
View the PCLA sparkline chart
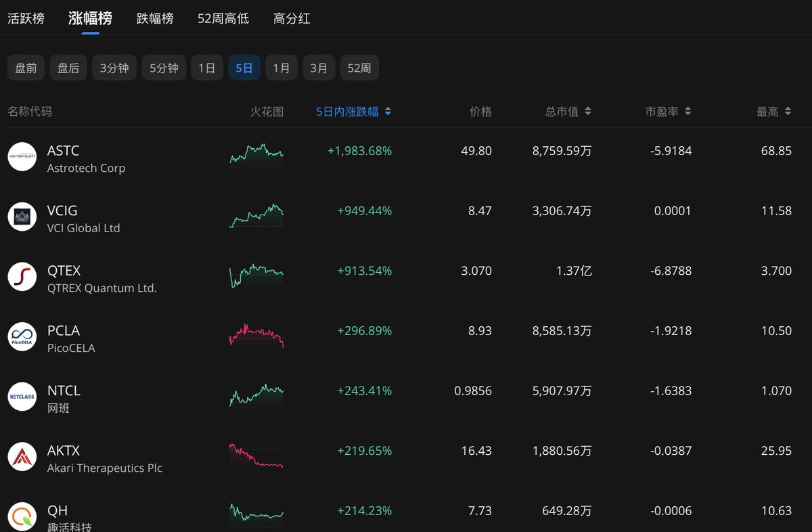[256, 336]
